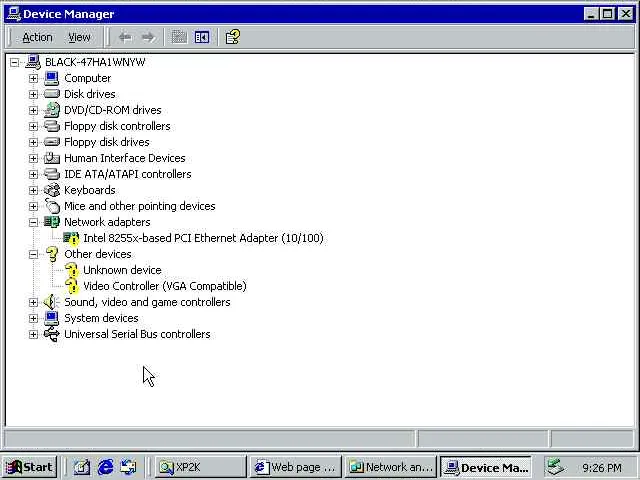Click the System devices icon
Image resolution: width=640 pixels, height=480 pixels.
51,318
